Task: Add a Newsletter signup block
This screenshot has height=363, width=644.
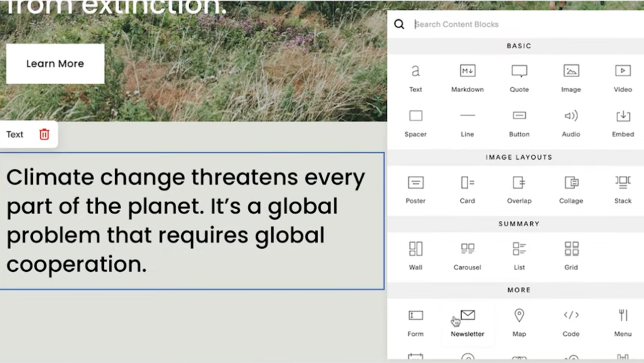Action: (x=468, y=322)
